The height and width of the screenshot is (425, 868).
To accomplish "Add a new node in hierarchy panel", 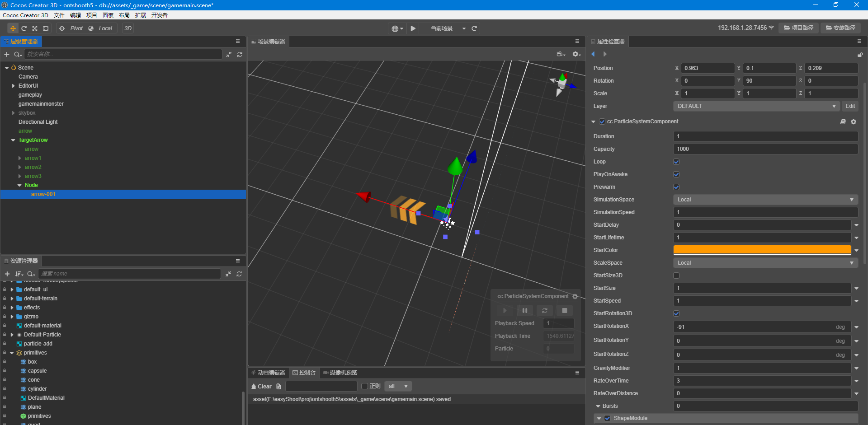I will (7, 55).
